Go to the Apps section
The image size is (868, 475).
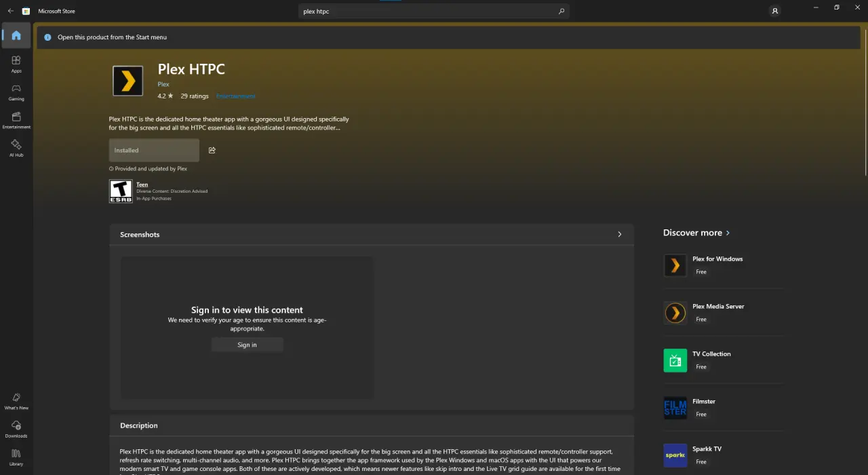tap(16, 64)
